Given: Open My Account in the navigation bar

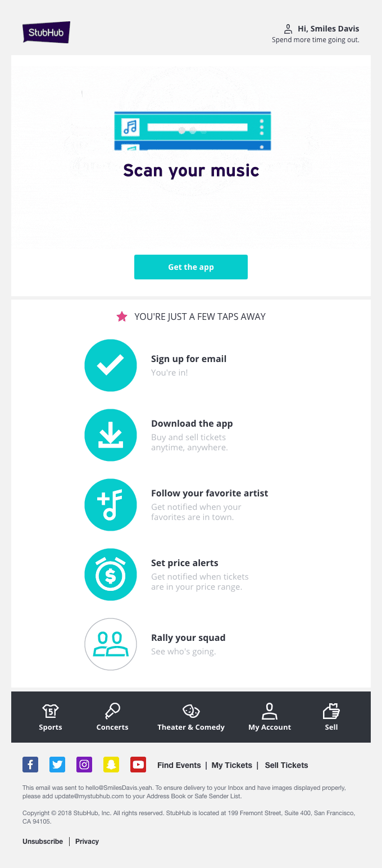Looking at the screenshot, I should 270,717.
